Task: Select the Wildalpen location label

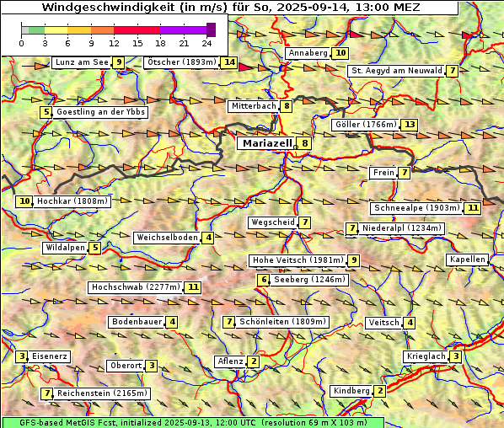Action: click(65, 248)
